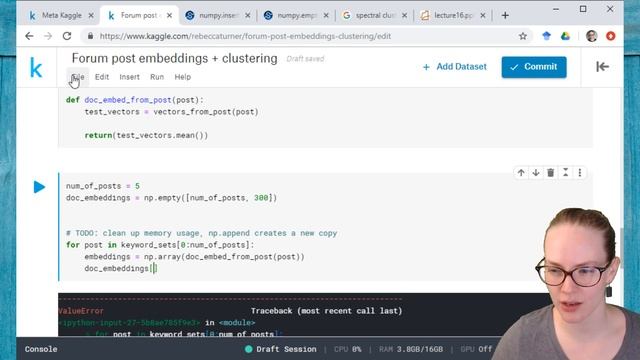Viewport: 640px width, 360px height.
Task: Open the Run menu
Action: point(157,77)
